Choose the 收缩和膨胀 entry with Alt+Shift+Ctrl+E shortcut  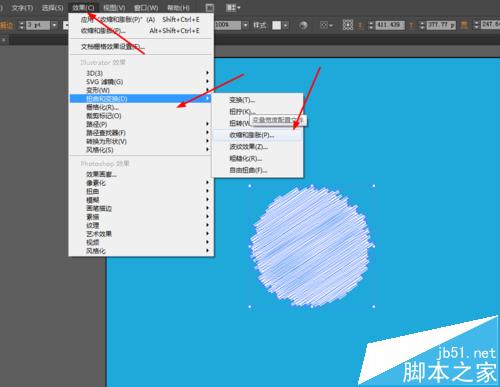(141, 31)
